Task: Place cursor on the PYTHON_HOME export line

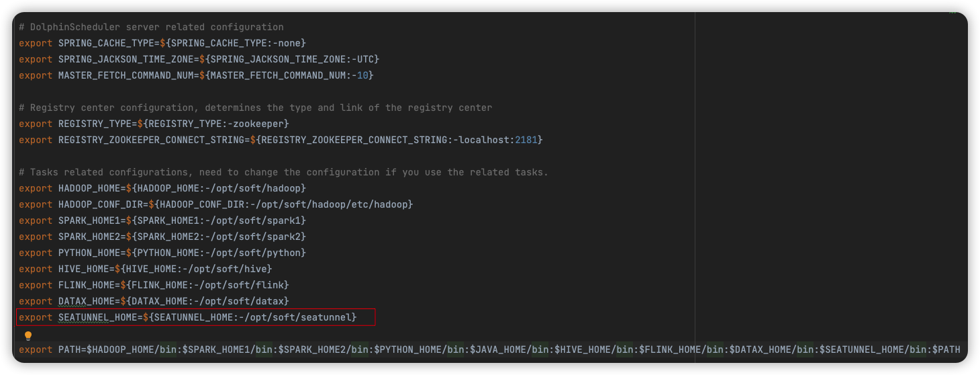Action: pos(162,253)
